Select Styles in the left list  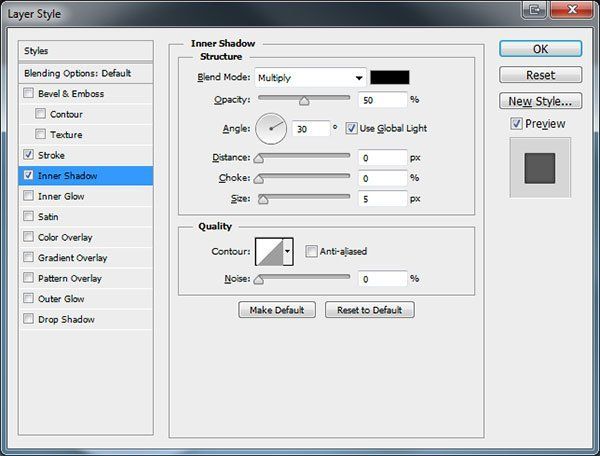(x=86, y=51)
